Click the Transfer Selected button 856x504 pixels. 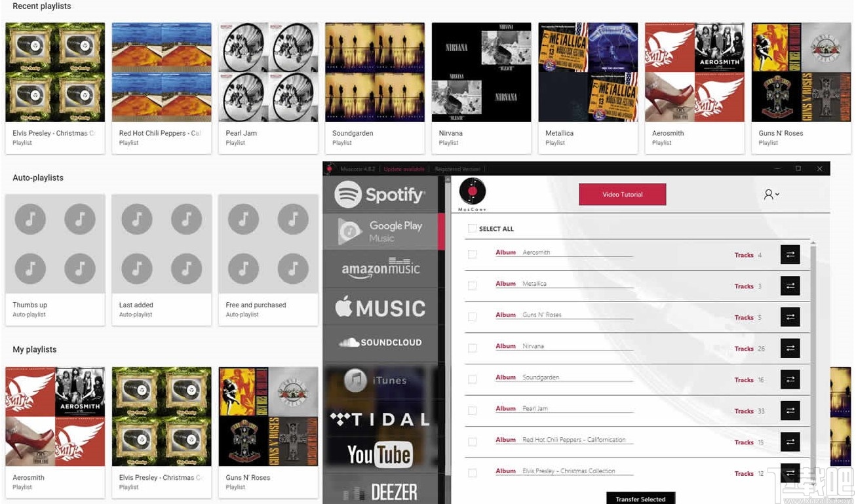click(x=640, y=499)
